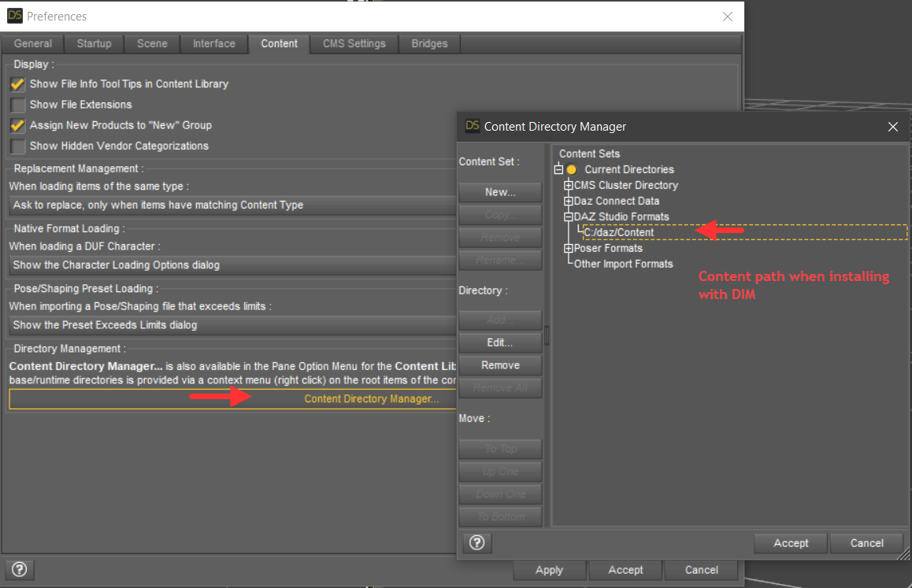Click the splitter handle beside the Edit button
This screenshot has width=912, height=588.
[x=547, y=335]
